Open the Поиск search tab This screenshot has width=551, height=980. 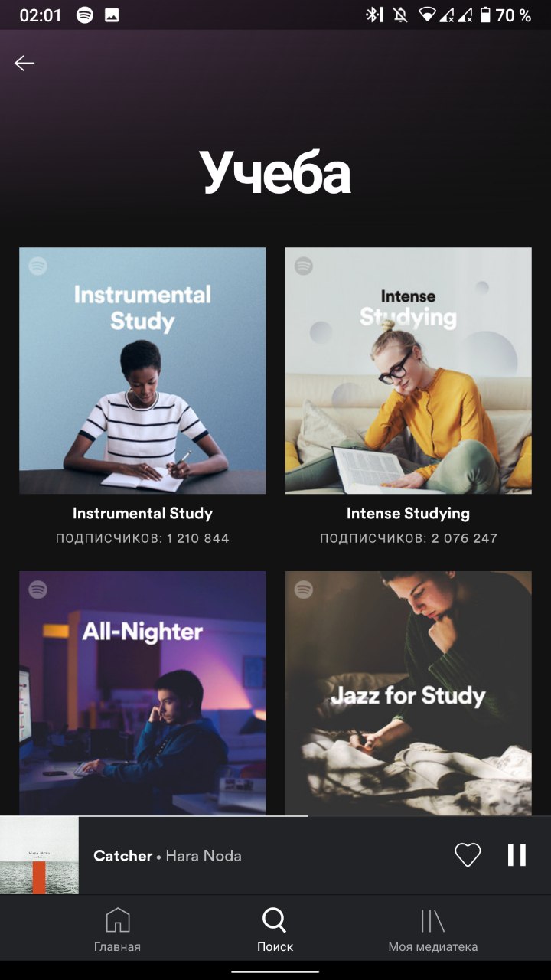pos(275,930)
